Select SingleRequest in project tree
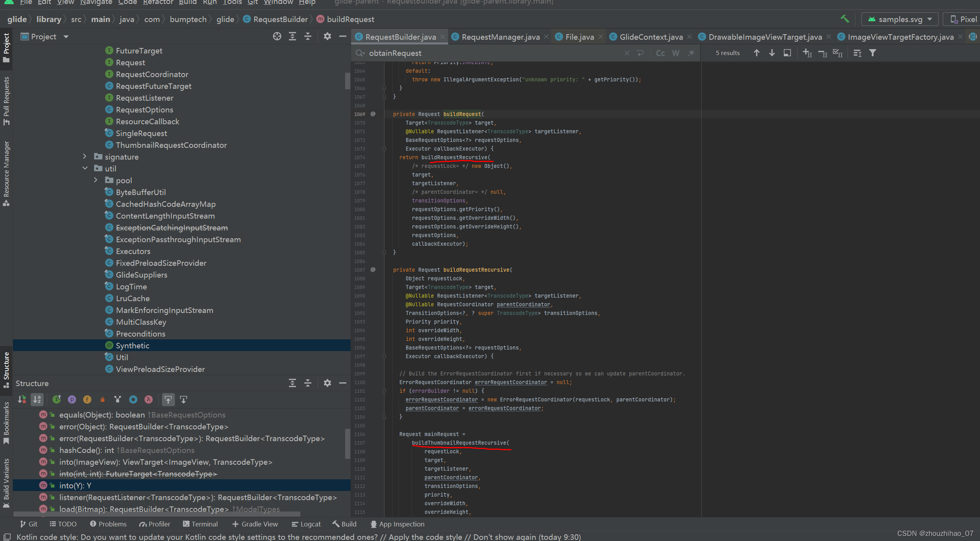 pos(141,133)
